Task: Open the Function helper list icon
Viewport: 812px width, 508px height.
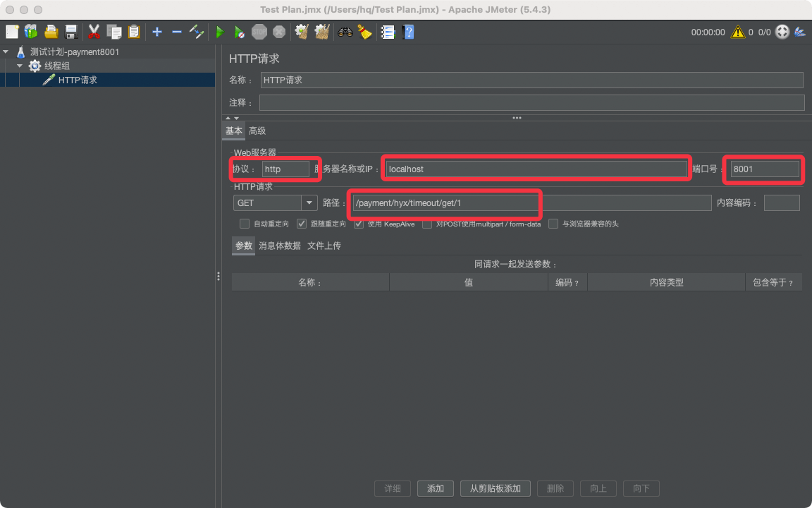Action: [388, 32]
